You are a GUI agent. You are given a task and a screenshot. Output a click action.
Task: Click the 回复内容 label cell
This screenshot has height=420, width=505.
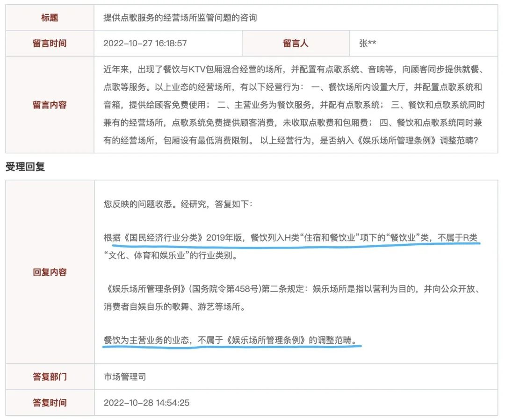[x=50, y=272]
